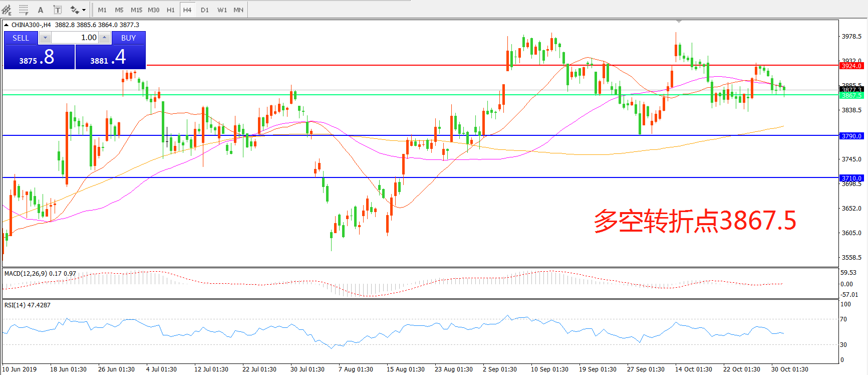Select the H1 timeframe

[x=170, y=10]
